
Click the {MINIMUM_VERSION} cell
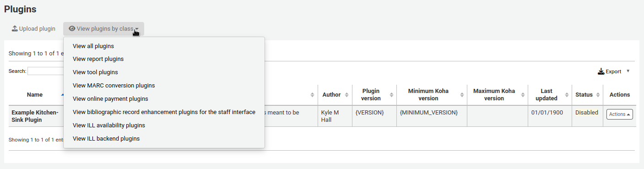coord(432,116)
